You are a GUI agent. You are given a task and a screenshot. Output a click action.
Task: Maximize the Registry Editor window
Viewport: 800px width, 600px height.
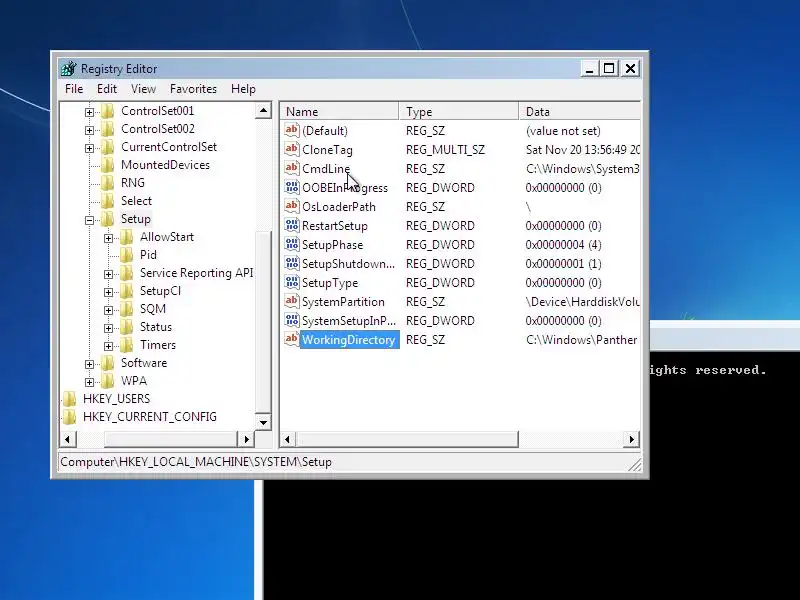coord(609,68)
